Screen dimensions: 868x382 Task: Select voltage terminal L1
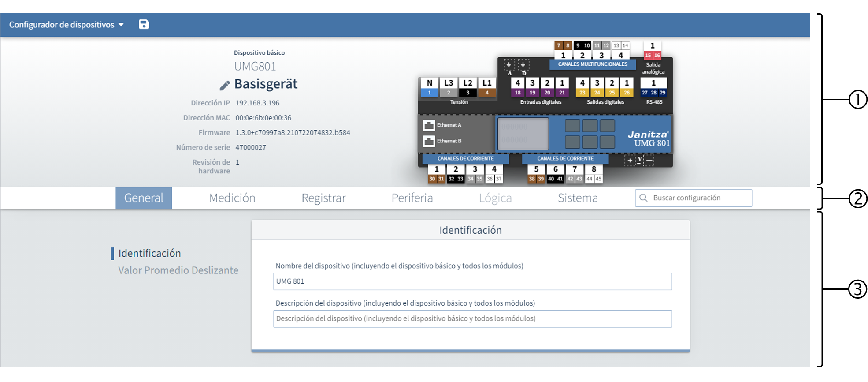[x=487, y=87]
